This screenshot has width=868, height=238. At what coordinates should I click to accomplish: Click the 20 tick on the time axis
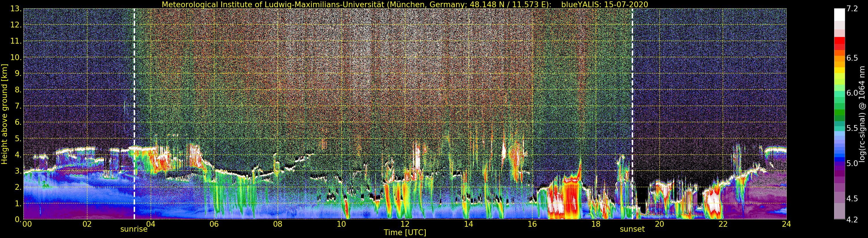[x=659, y=224]
